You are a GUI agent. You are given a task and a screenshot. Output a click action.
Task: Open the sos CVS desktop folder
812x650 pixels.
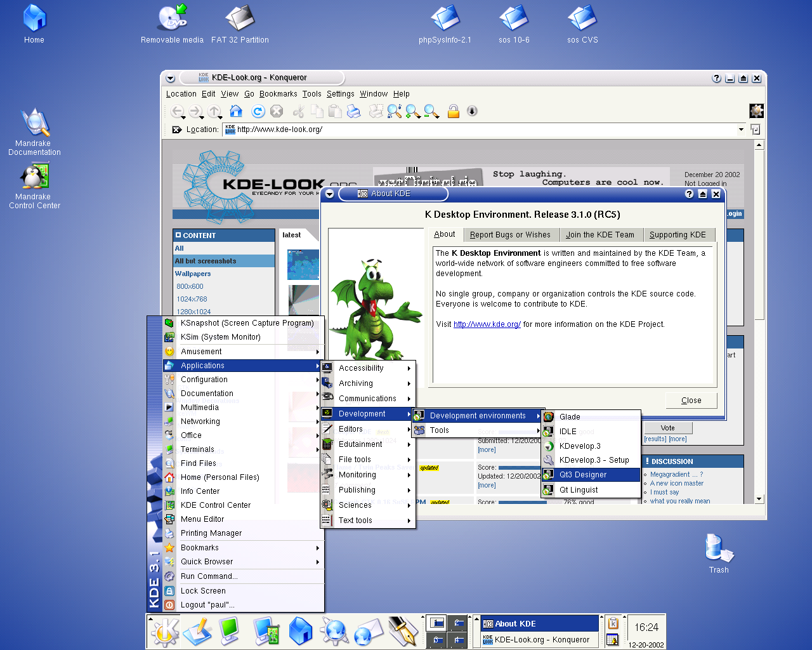(582, 24)
